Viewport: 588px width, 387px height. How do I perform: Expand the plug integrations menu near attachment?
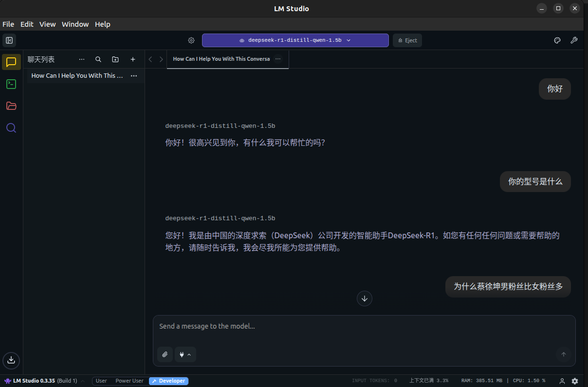pos(185,354)
